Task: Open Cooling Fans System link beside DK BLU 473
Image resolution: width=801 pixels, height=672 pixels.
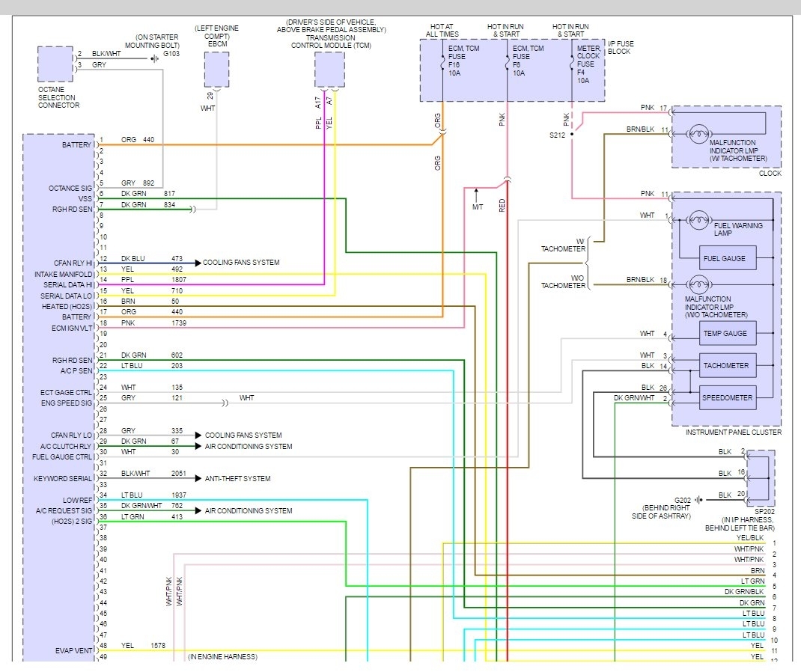Action: pyautogui.click(x=241, y=263)
